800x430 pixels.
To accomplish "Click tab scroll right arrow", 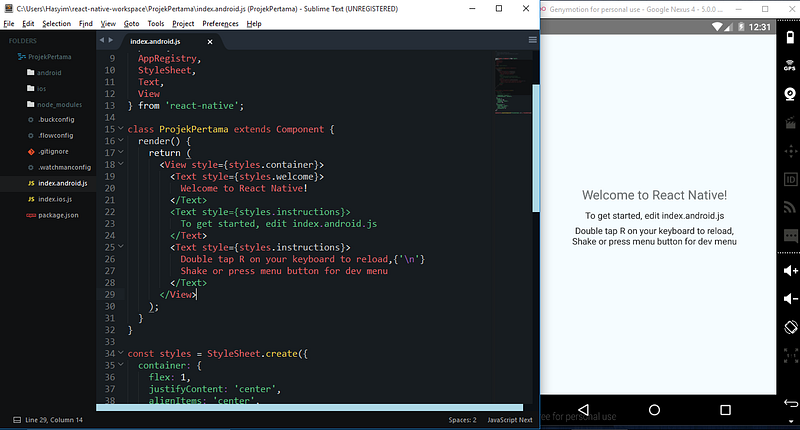I will point(110,40).
